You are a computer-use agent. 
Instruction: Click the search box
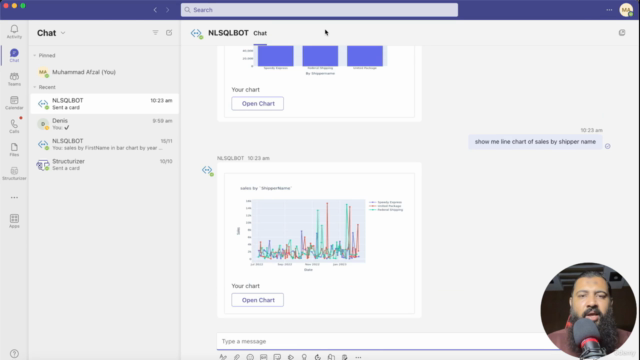coord(319,10)
